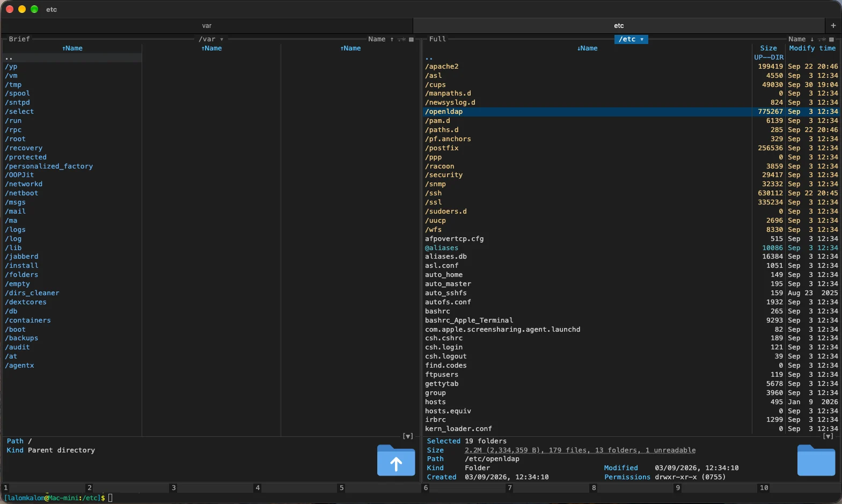842x504 pixels.
Task: Select the /ssh folder row
Action: coord(632,193)
